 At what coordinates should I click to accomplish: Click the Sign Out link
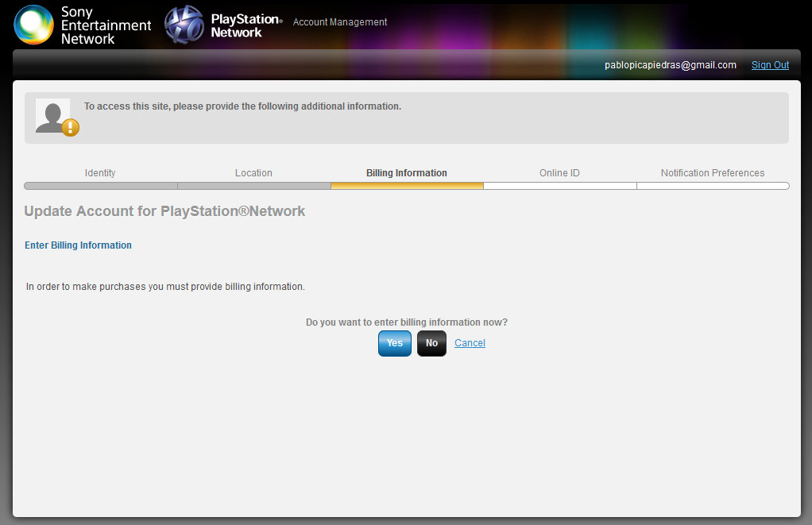pos(769,65)
